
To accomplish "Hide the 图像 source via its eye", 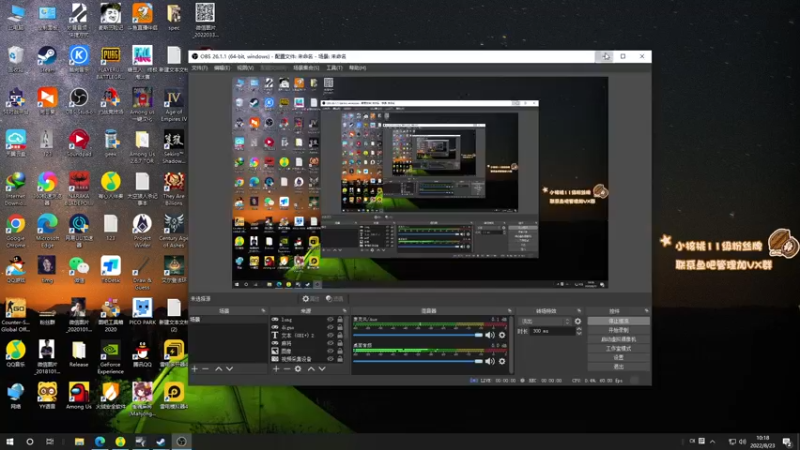I will [330, 351].
